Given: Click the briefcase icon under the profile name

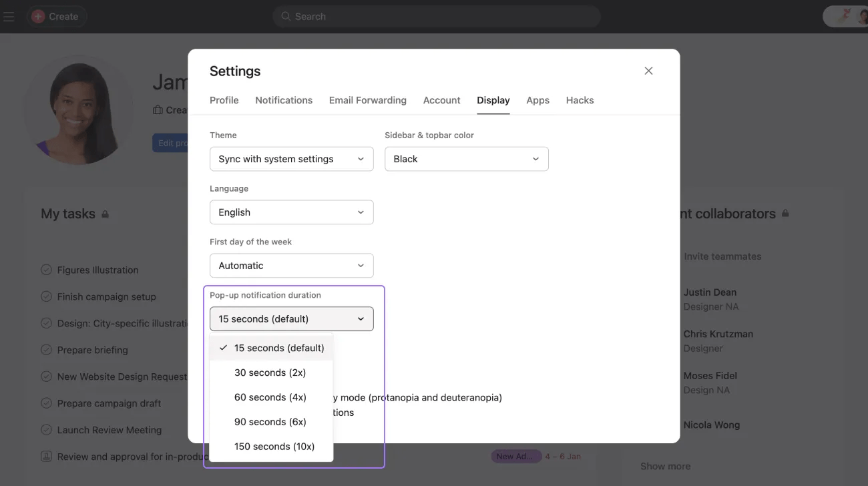Looking at the screenshot, I should click(x=158, y=109).
